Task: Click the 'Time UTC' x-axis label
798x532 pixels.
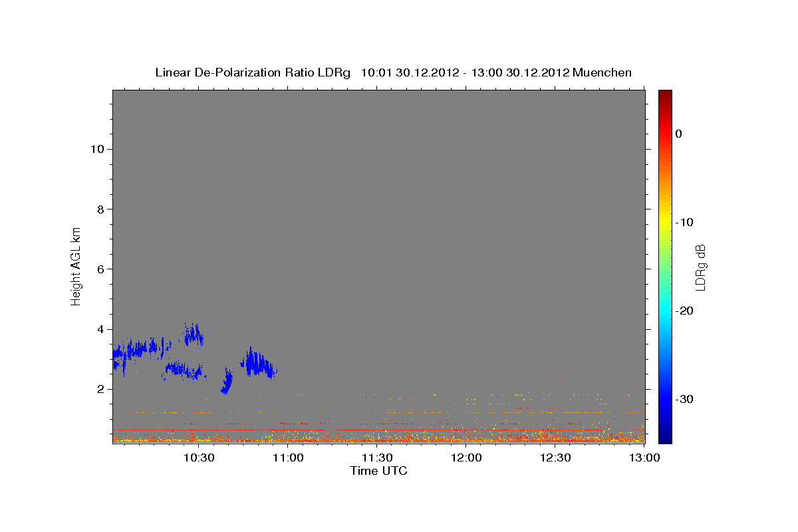Action: coord(378,471)
